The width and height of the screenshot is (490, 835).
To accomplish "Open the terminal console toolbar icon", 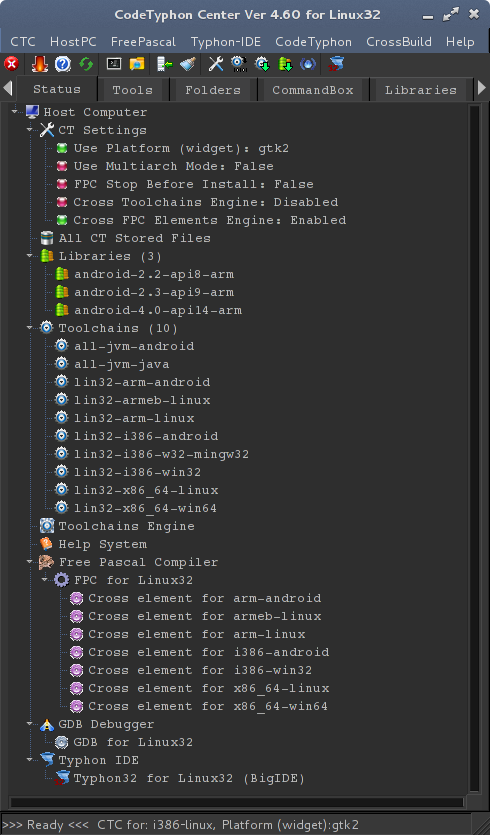I will point(113,64).
